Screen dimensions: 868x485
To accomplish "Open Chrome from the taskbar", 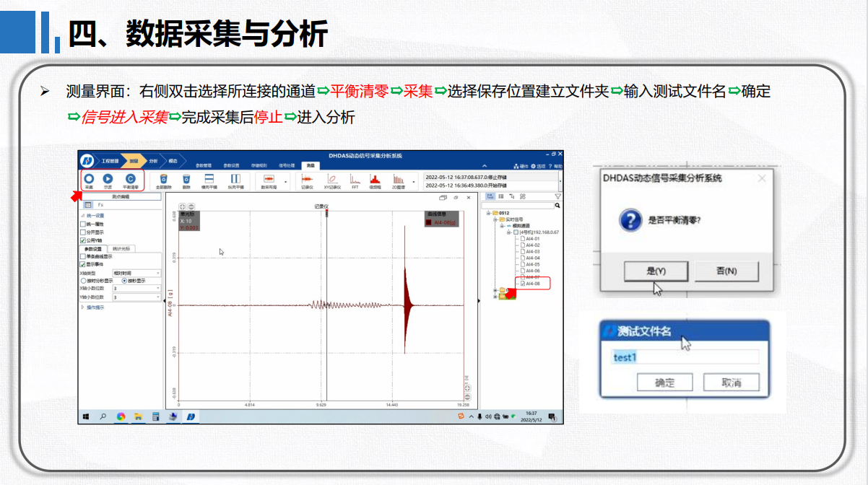I will click(x=121, y=416).
